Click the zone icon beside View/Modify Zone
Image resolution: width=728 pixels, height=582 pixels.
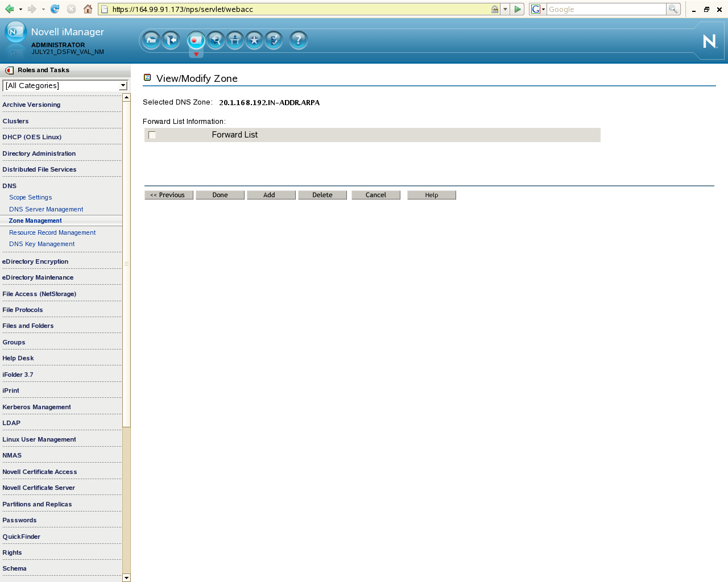coord(147,77)
